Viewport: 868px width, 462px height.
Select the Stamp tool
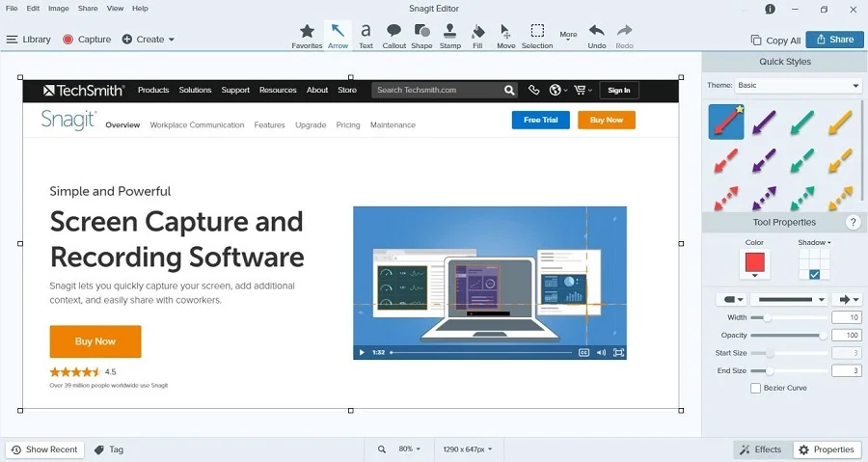(449, 36)
